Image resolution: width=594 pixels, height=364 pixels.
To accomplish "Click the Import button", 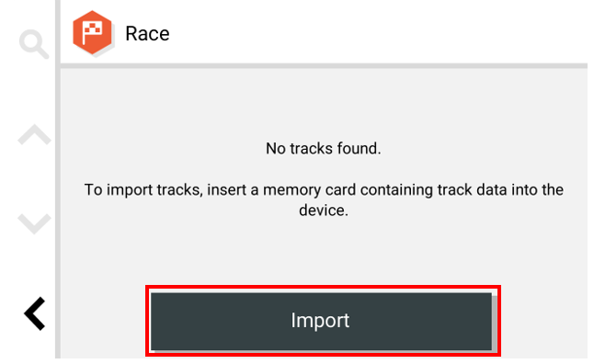I will point(321,321).
